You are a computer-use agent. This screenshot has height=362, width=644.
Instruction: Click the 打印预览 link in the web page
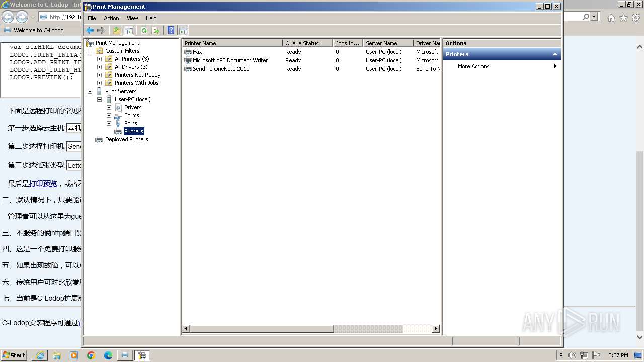43,184
